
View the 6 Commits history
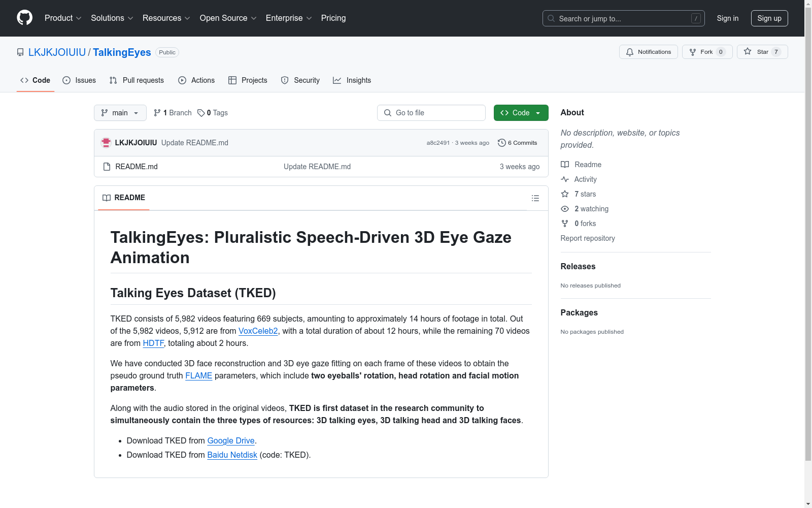coord(518,143)
